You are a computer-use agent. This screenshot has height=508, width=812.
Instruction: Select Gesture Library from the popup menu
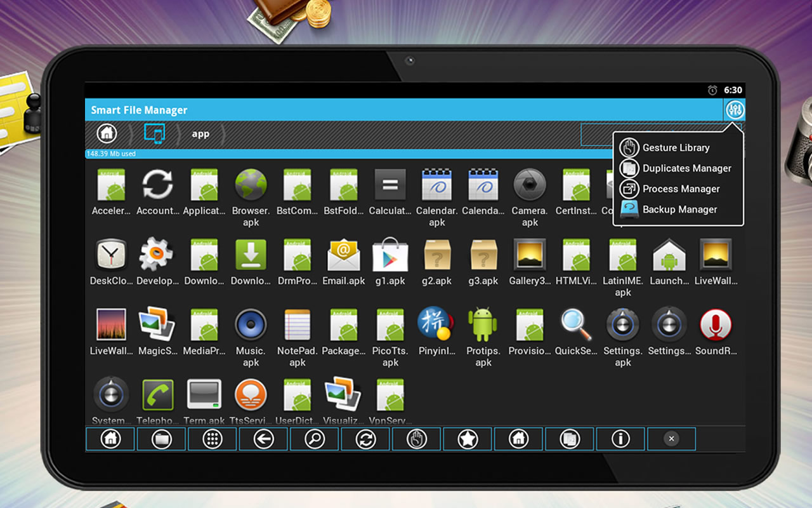(x=665, y=147)
